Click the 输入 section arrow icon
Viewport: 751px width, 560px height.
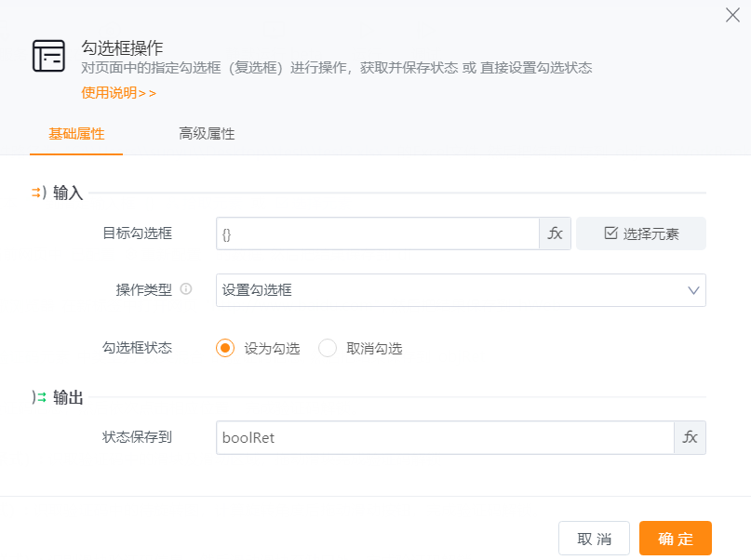click(x=38, y=193)
